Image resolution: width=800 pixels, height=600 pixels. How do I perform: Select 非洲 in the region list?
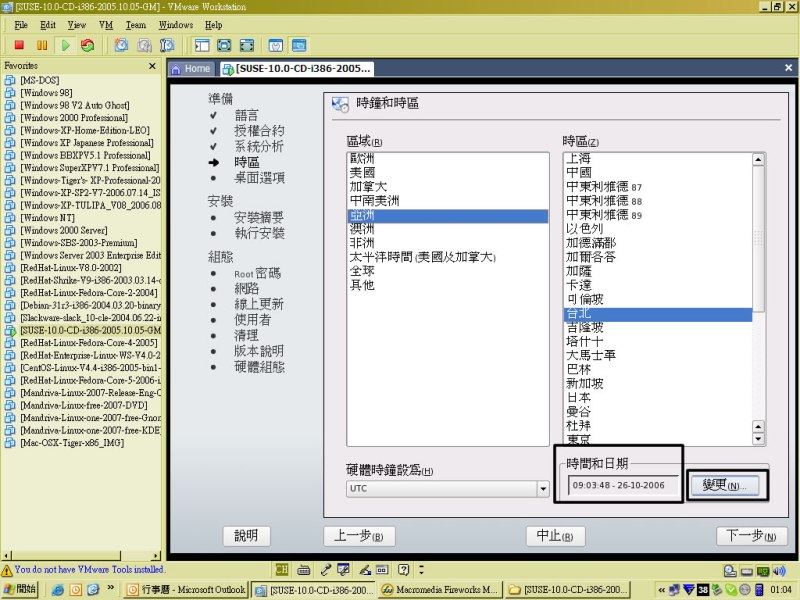447,243
